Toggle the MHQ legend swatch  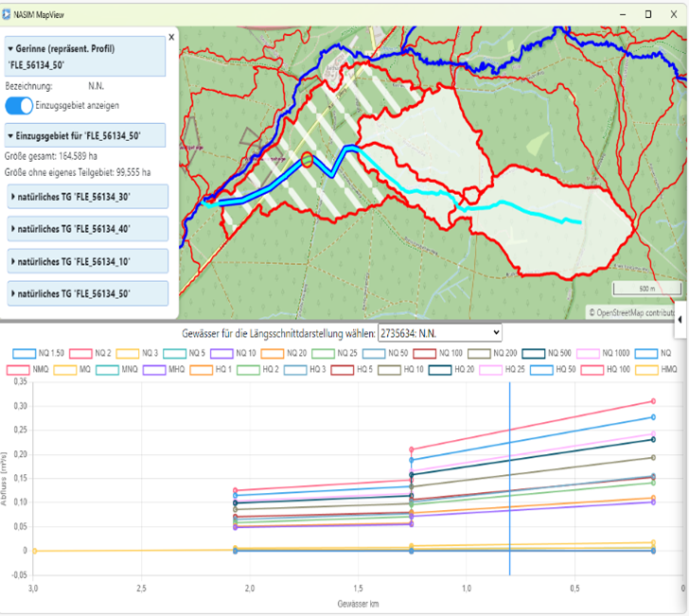(x=154, y=369)
